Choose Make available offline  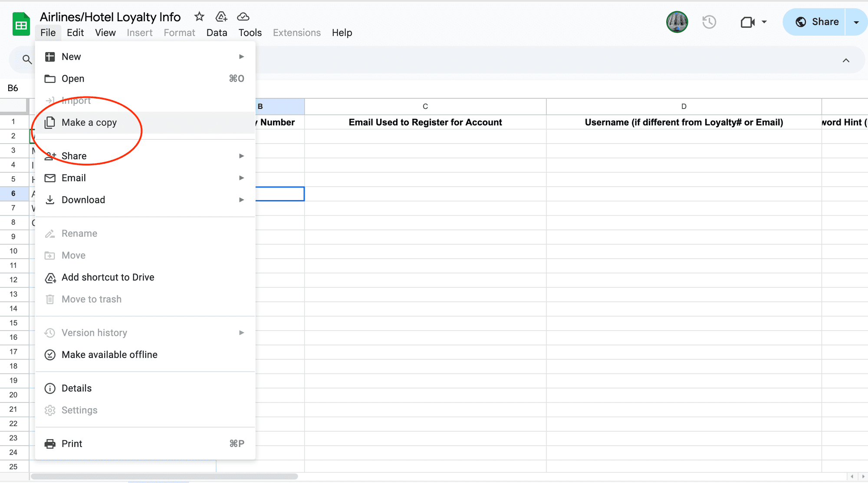pos(109,355)
